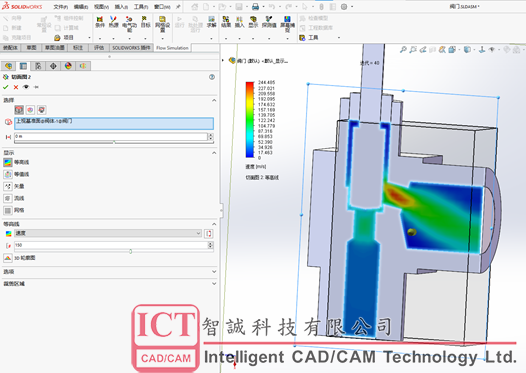Click the offset input field showing 0 m
Viewport: 526px width, 373px height.
tap(111, 137)
